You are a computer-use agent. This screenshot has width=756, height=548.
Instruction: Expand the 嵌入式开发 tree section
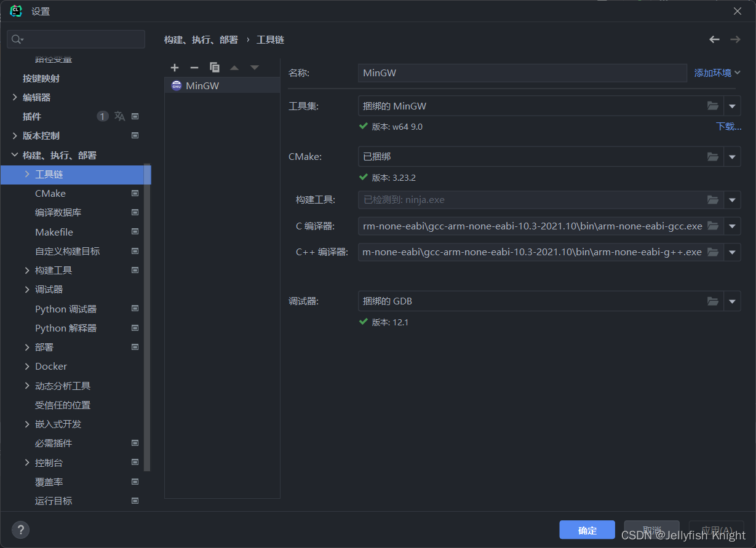tap(58, 424)
